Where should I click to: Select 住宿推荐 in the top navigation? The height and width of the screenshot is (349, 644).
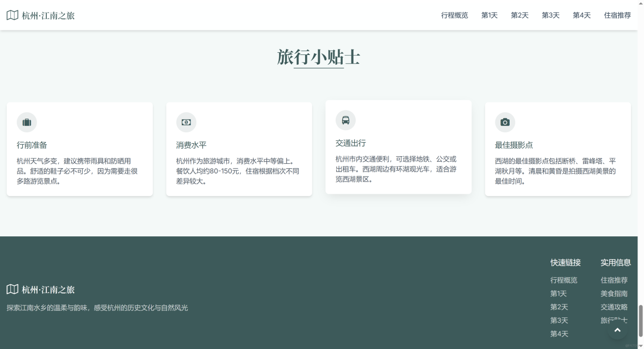click(617, 15)
